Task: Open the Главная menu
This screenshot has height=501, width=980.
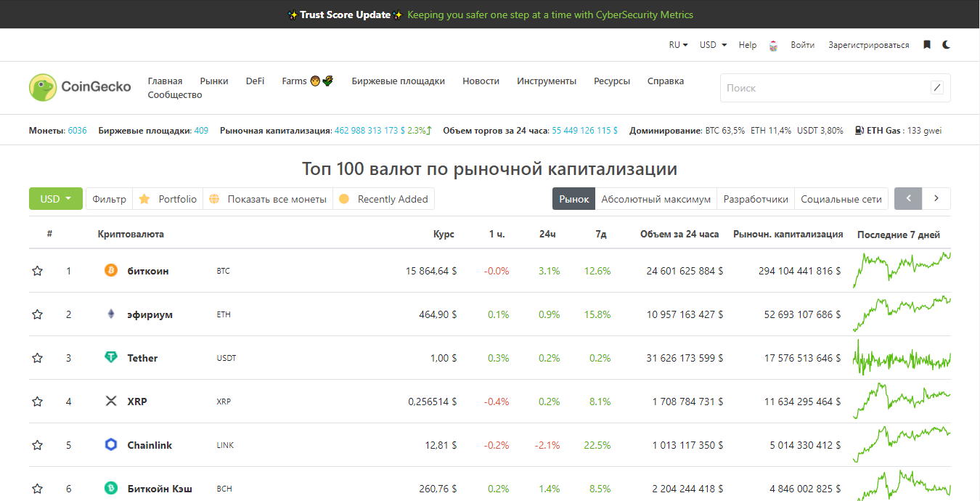Action: pos(165,81)
